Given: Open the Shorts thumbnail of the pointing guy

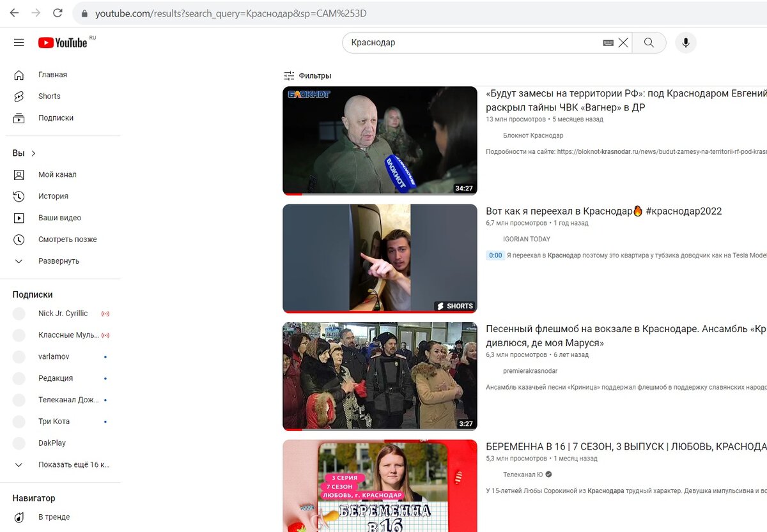Looking at the screenshot, I should click(x=380, y=259).
